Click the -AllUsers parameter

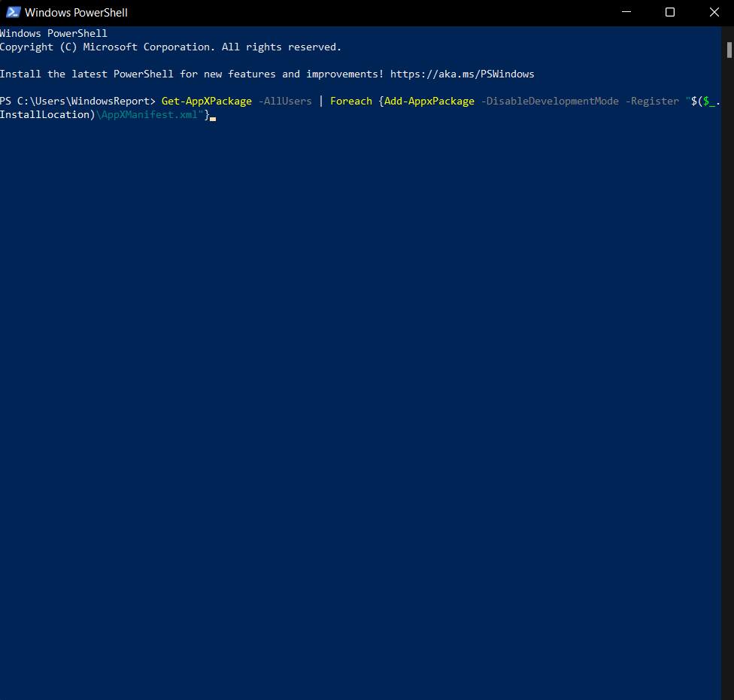click(x=284, y=101)
